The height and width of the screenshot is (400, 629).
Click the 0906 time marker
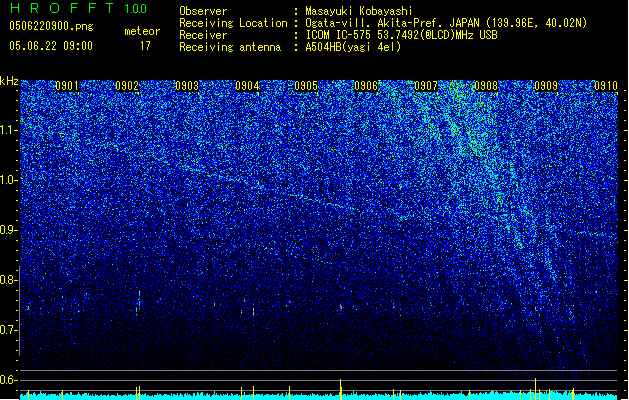click(x=366, y=86)
